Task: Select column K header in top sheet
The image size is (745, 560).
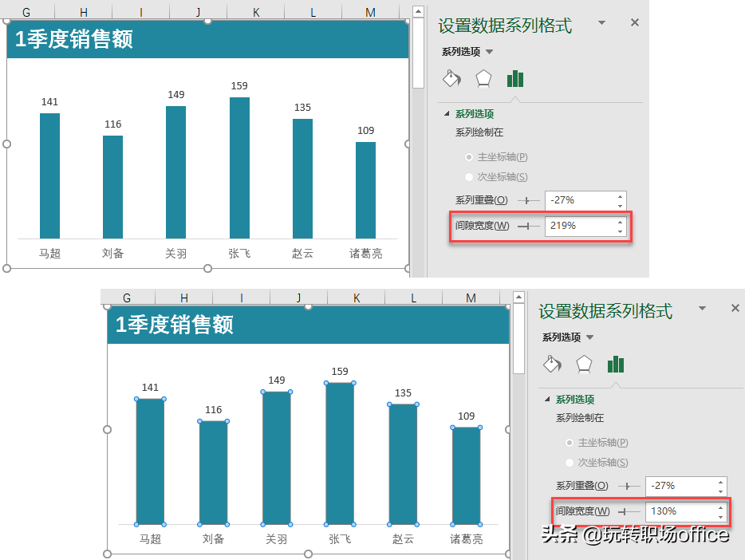Action: tap(256, 12)
